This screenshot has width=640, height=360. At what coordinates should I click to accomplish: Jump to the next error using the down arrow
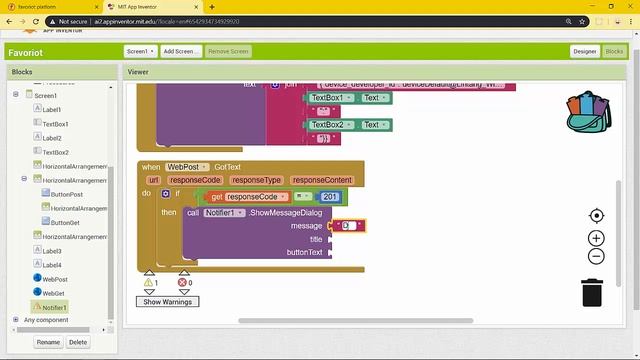pos(184,292)
